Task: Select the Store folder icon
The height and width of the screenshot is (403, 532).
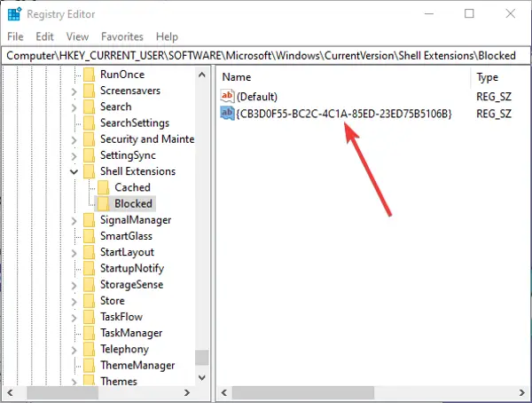Action: pos(90,300)
